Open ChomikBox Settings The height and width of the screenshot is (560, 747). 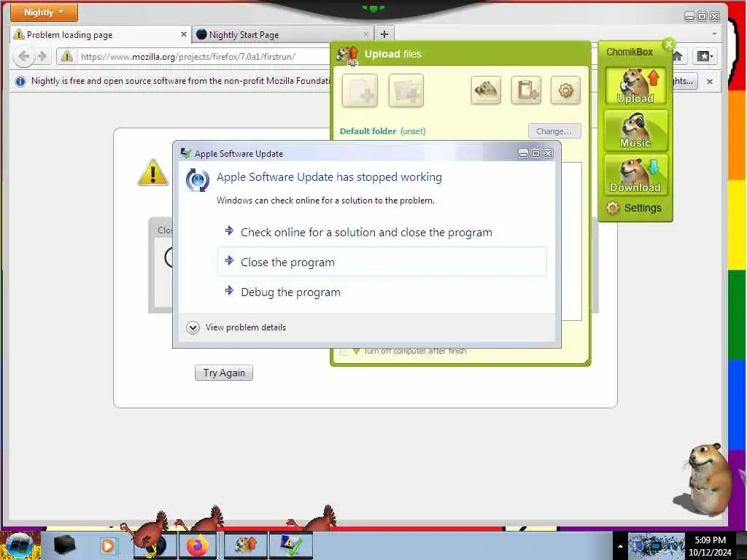coord(634,208)
